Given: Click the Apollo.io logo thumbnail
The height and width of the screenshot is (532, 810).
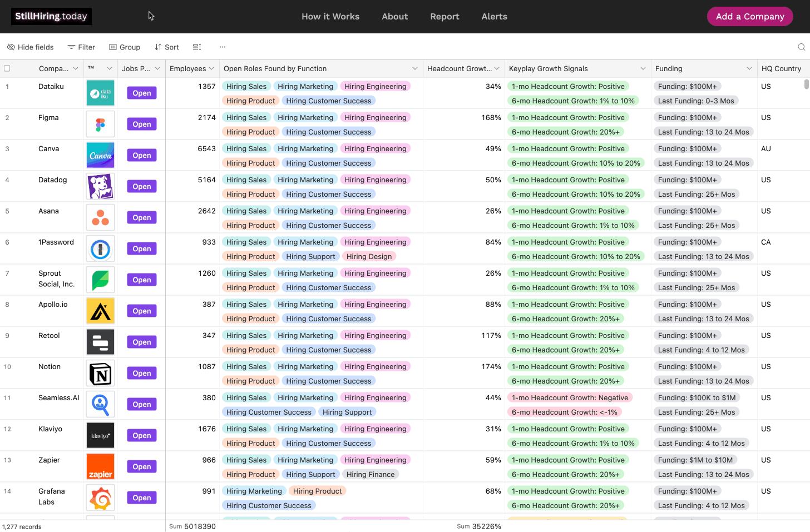Looking at the screenshot, I should 100,311.
